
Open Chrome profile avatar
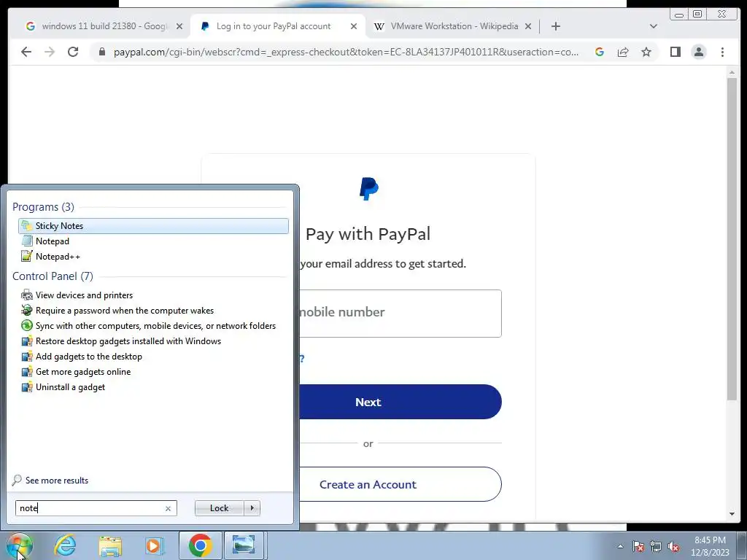coord(698,52)
